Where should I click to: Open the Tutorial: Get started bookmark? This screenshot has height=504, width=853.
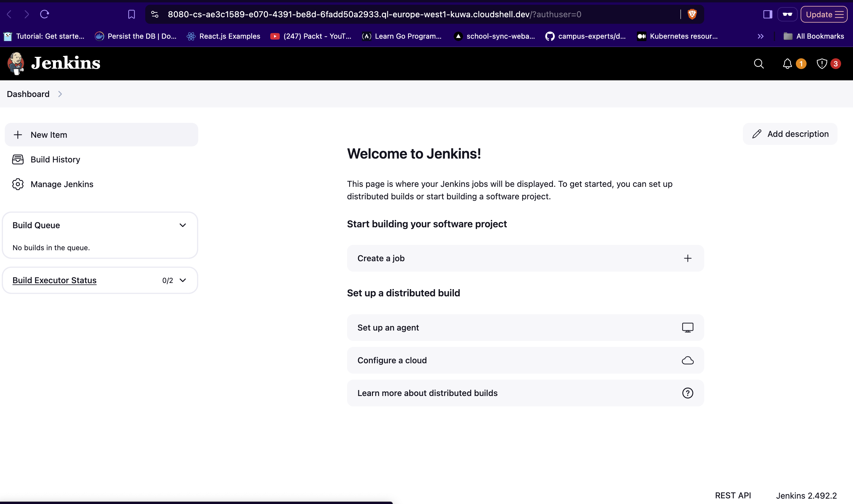(44, 36)
